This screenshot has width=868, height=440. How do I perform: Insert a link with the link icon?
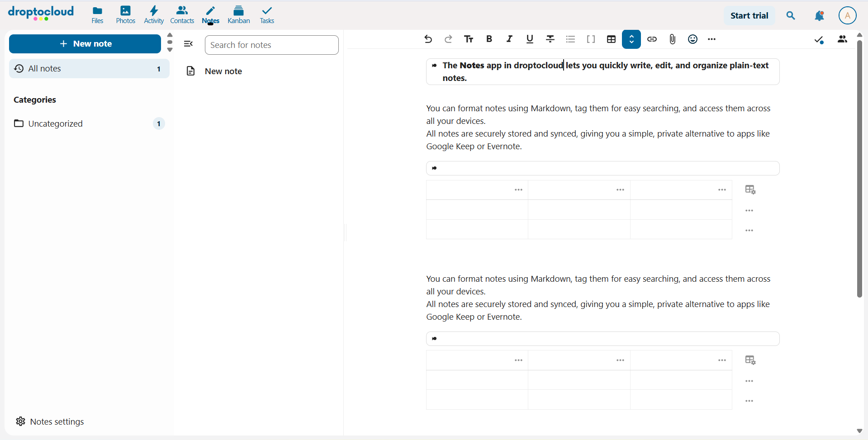pos(652,39)
